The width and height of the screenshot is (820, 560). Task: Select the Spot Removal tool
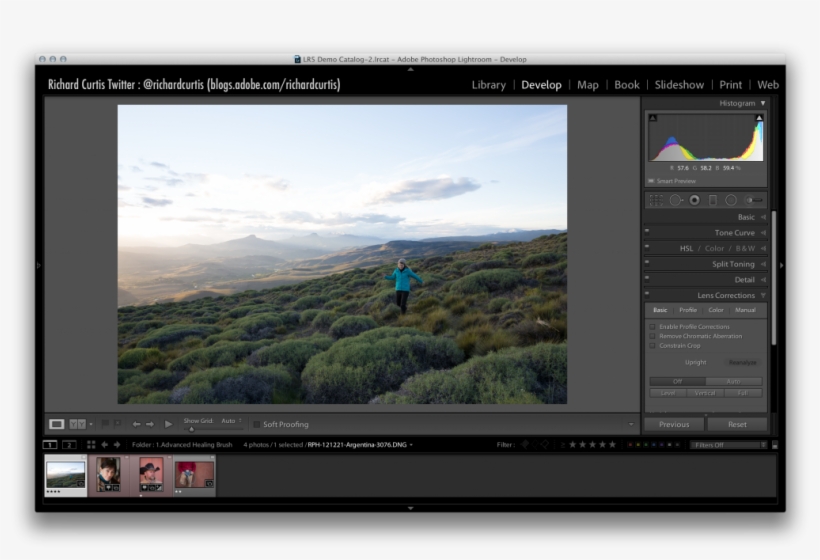tap(675, 200)
